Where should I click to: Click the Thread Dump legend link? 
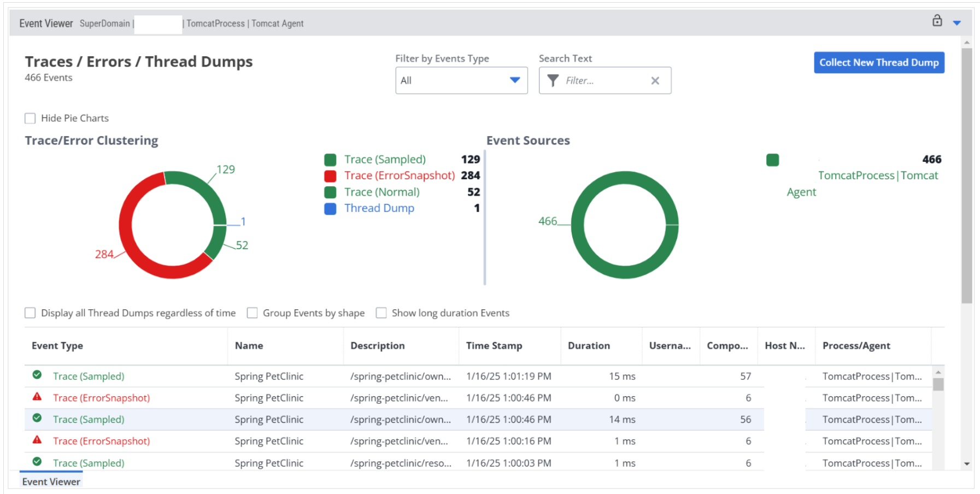tap(379, 208)
